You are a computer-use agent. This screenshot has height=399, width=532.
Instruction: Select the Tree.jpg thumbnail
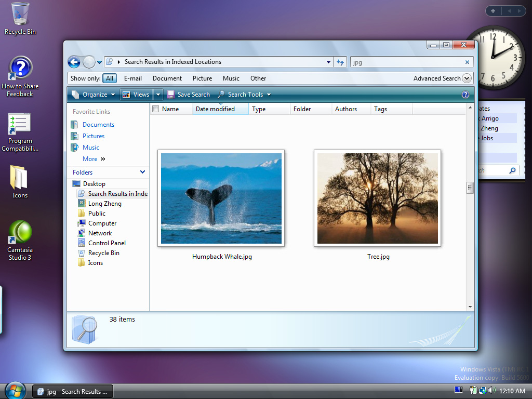tap(377, 198)
